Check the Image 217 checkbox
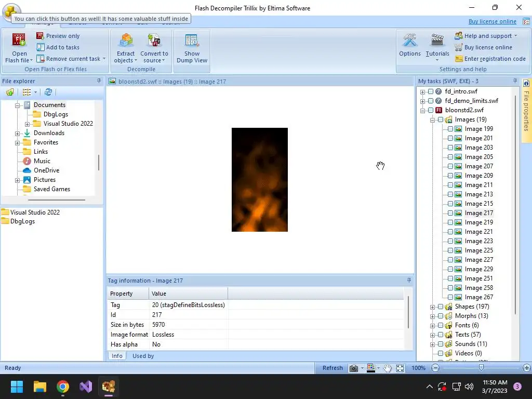The image size is (532, 399). click(x=450, y=213)
